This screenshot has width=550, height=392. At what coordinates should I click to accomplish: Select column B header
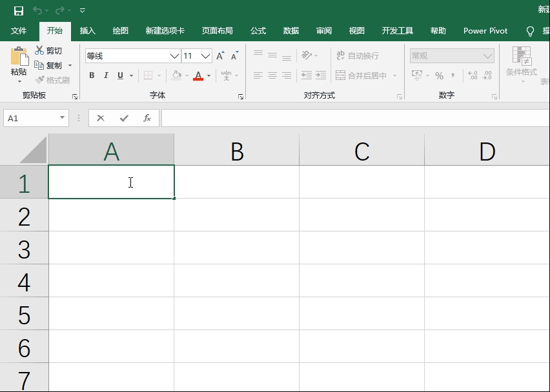[237, 151]
